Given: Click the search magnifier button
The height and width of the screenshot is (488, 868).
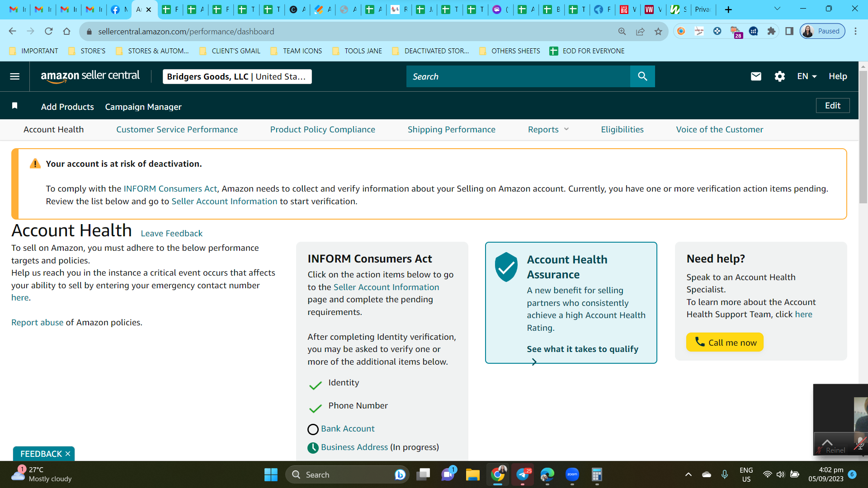Looking at the screenshot, I should click(642, 76).
